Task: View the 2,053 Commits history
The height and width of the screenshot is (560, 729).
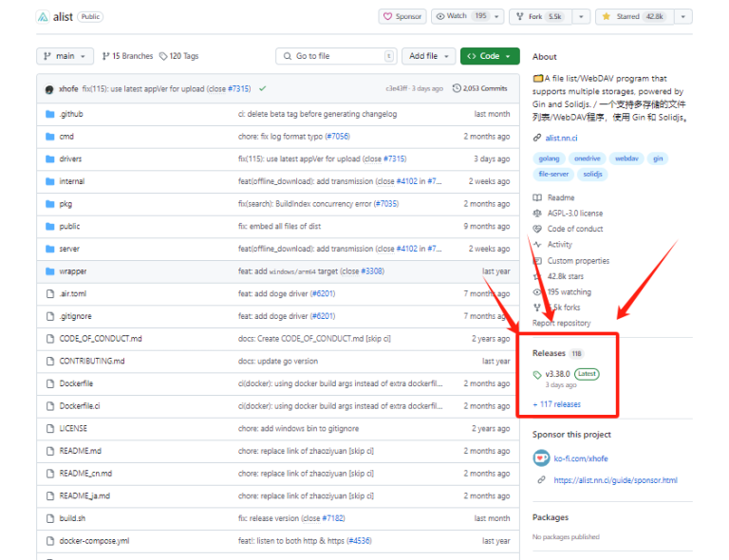Action: pos(480,88)
